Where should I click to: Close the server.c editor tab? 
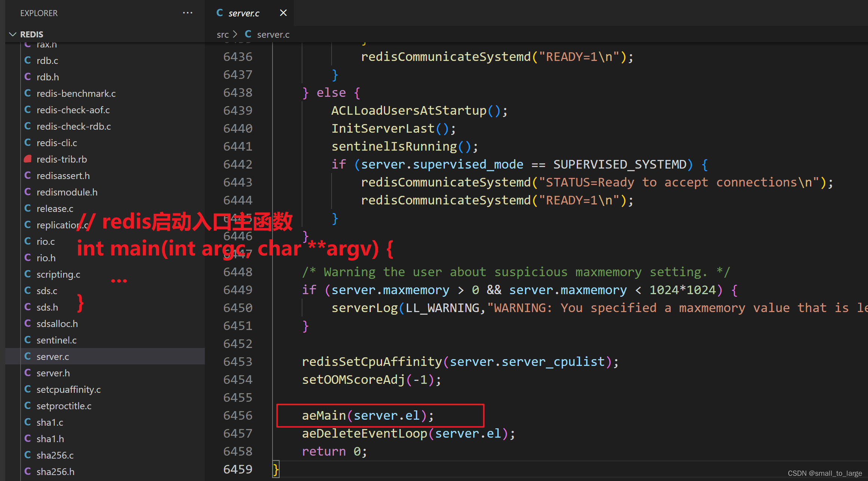click(x=283, y=13)
